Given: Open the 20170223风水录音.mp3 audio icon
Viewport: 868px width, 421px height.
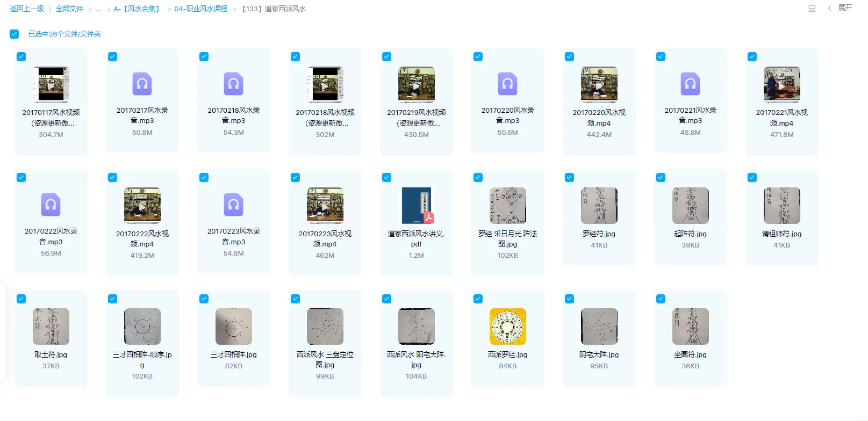Looking at the screenshot, I should [234, 205].
